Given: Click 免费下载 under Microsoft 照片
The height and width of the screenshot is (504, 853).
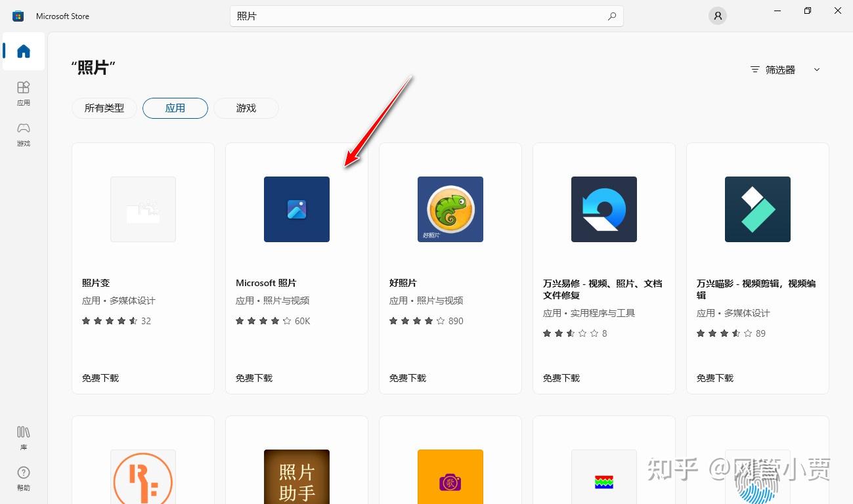Looking at the screenshot, I should [x=254, y=378].
